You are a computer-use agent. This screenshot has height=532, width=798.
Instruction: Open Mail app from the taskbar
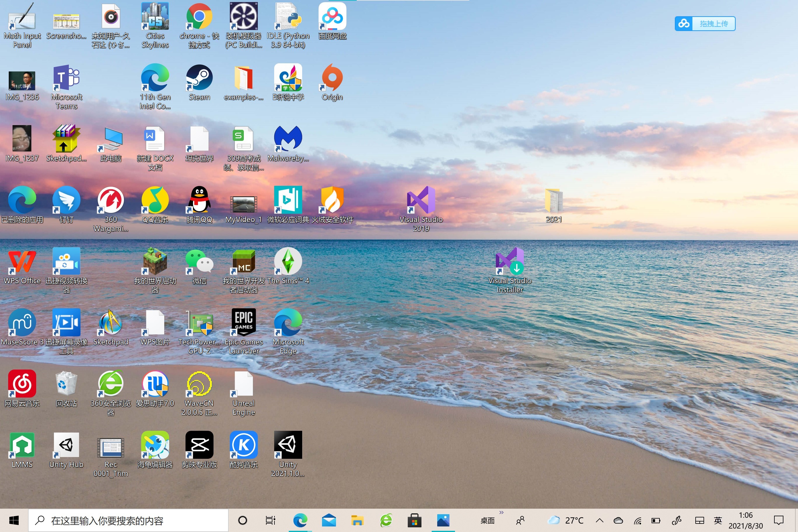click(329, 520)
